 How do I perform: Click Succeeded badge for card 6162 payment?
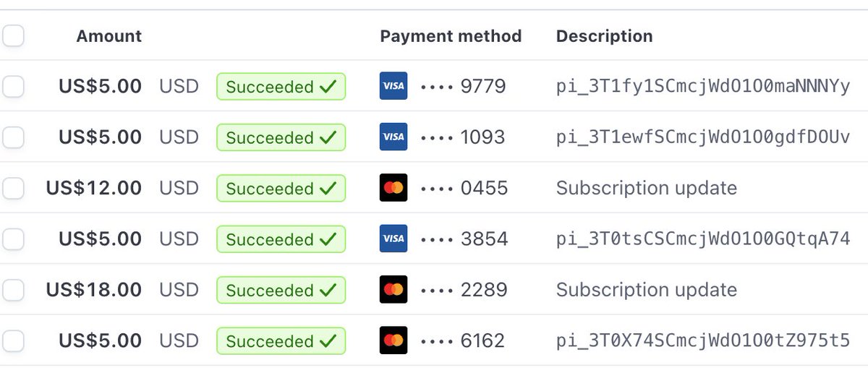pos(281,340)
